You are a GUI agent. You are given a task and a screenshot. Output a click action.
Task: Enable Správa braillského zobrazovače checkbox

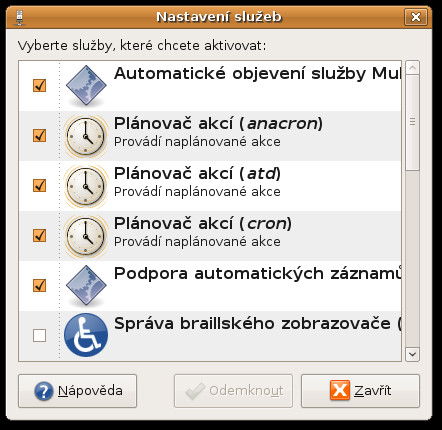[x=39, y=335]
